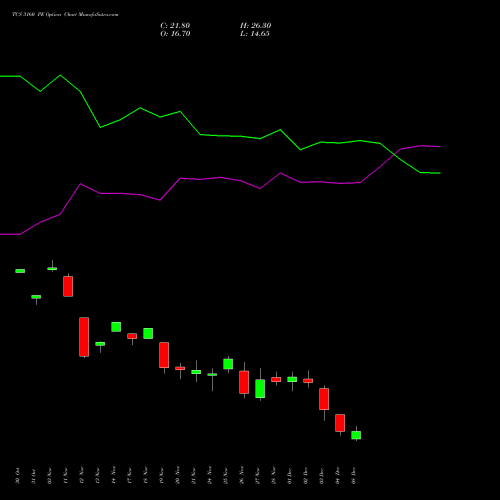Select the open value O: 16.70

click(175, 33)
